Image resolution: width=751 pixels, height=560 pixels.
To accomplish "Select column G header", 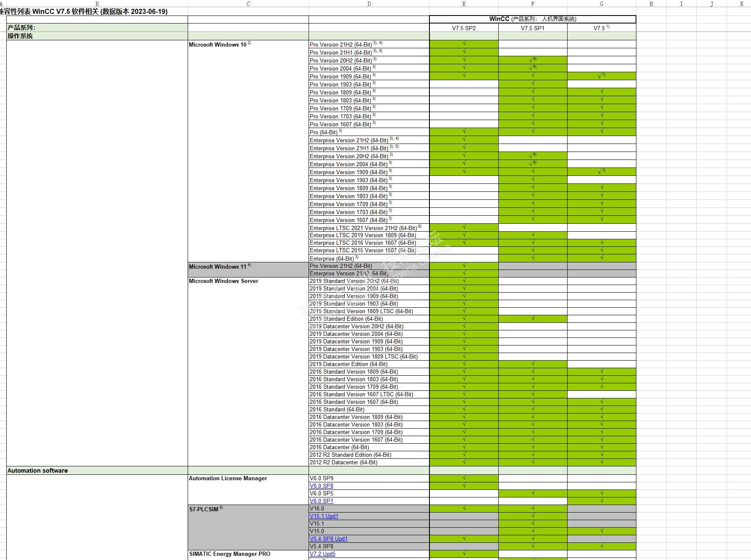I will (602, 4).
